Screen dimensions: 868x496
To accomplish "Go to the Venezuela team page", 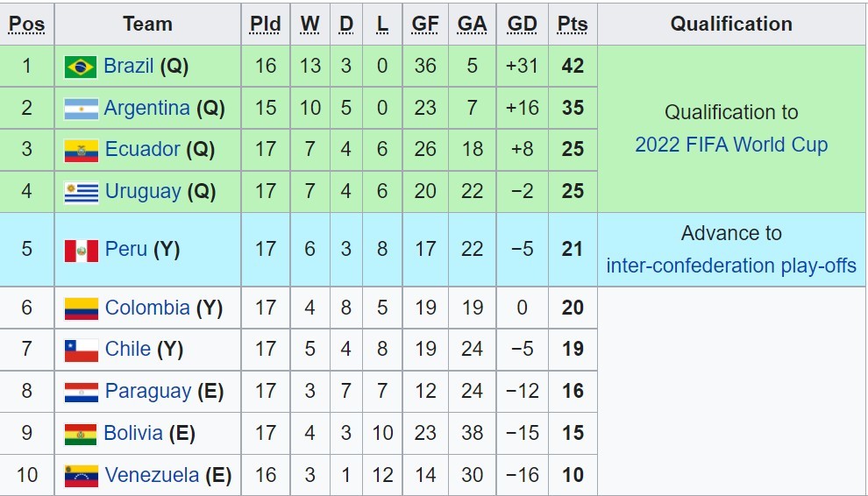I will click(152, 475).
